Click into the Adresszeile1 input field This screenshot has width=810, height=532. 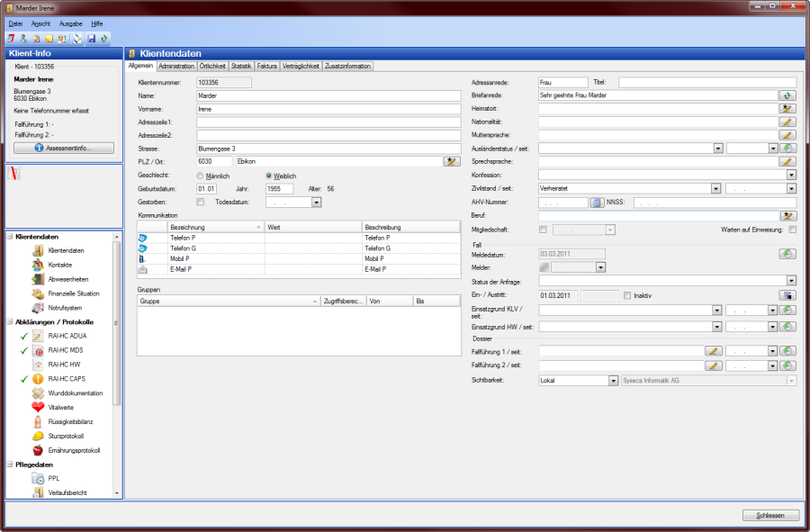click(x=328, y=122)
